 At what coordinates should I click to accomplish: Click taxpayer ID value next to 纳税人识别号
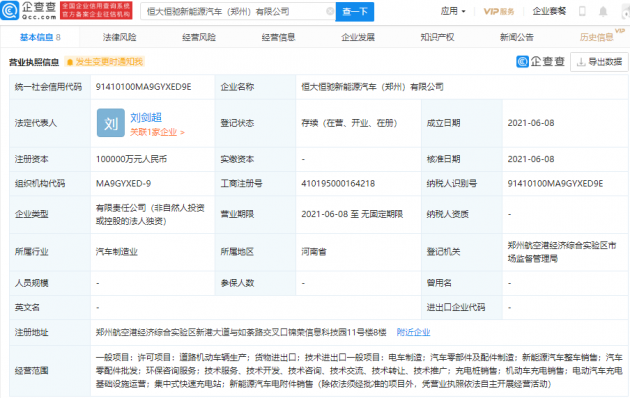(x=555, y=184)
